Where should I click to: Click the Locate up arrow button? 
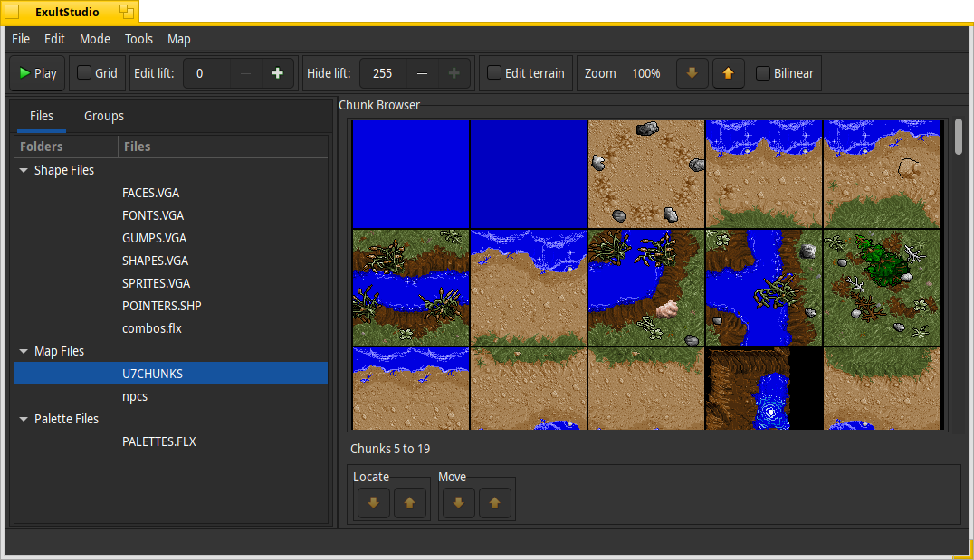point(409,502)
